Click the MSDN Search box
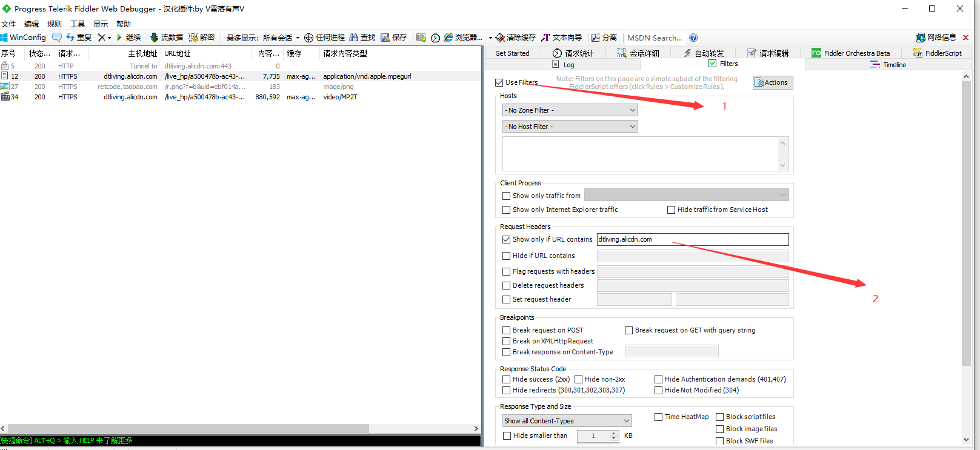 click(x=655, y=38)
